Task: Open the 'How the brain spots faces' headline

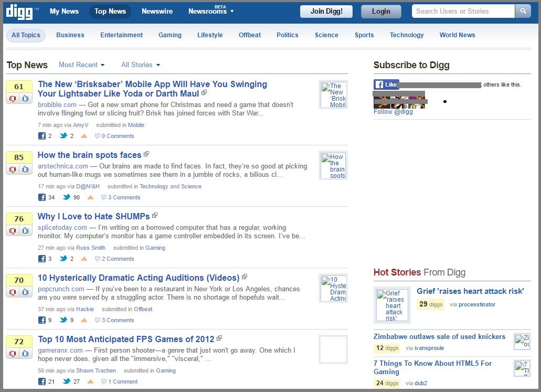Action: pyautogui.click(x=89, y=155)
